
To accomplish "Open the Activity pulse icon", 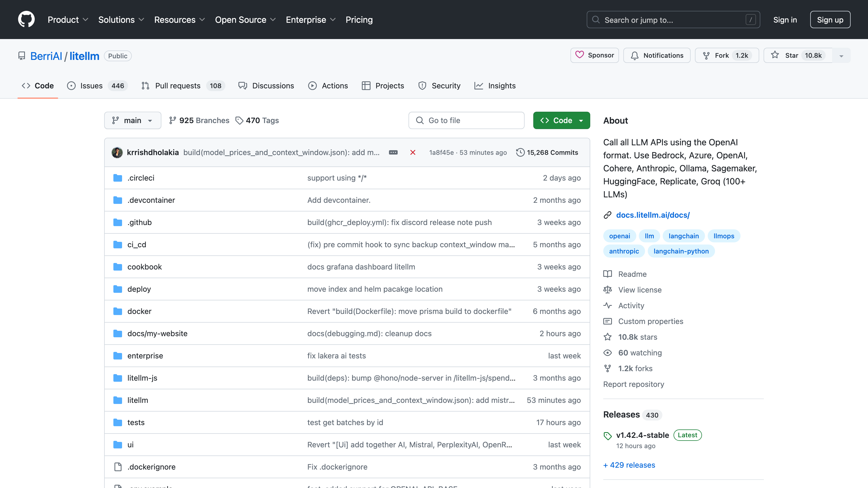I will [x=608, y=306].
